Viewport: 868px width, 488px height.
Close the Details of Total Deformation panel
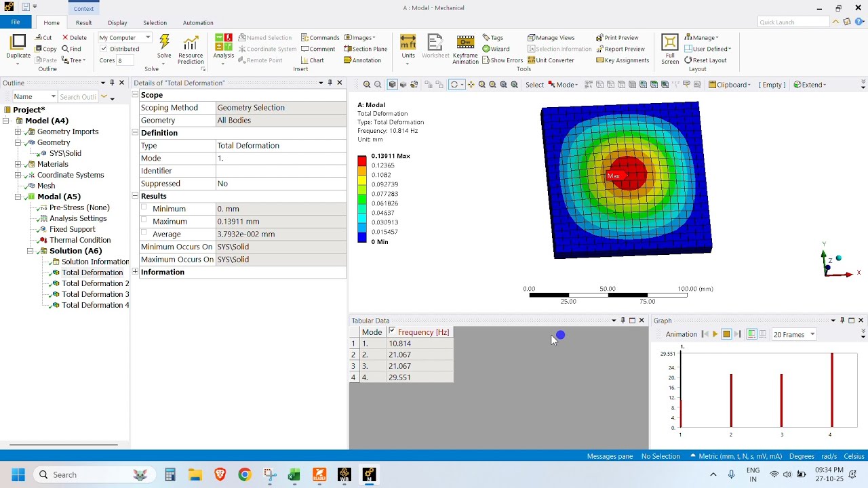340,83
